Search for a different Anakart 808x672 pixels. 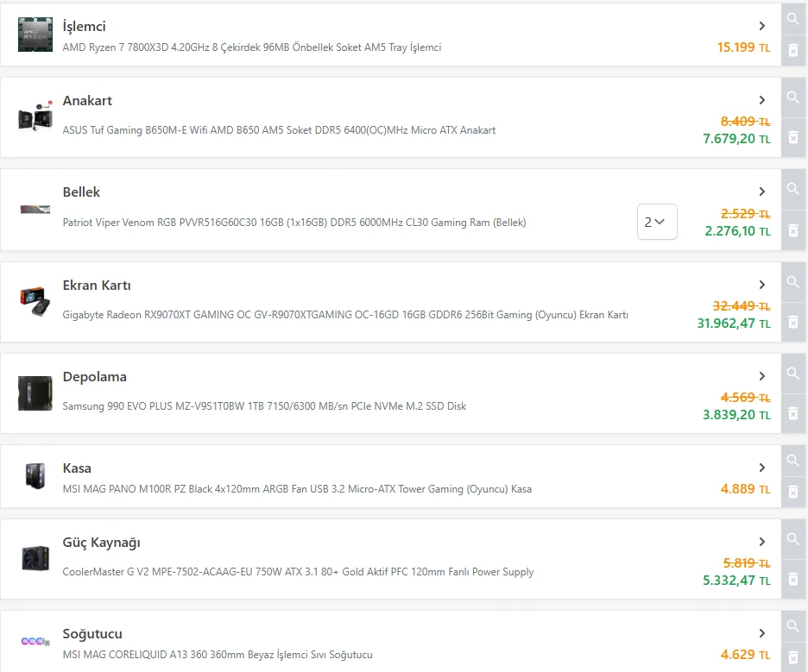click(793, 97)
